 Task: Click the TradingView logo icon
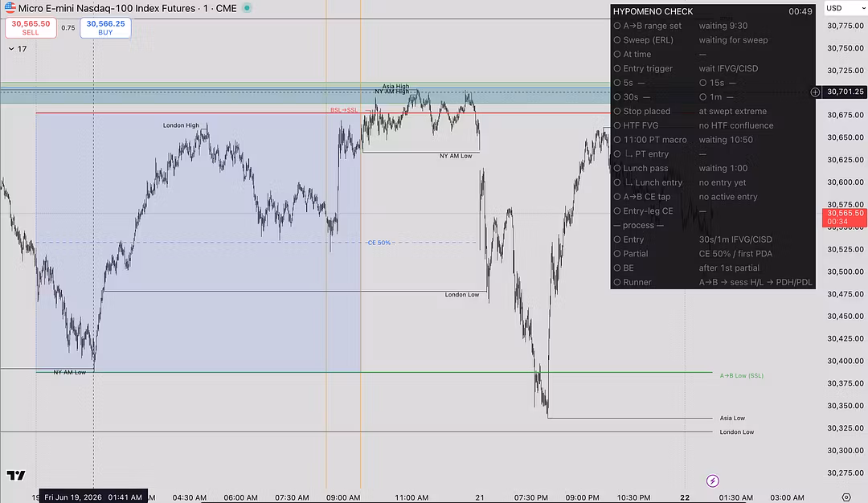click(x=16, y=476)
